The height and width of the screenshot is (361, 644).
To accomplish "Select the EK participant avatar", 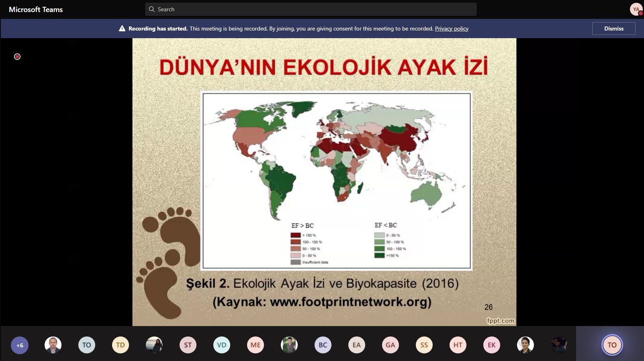I will click(x=492, y=345).
